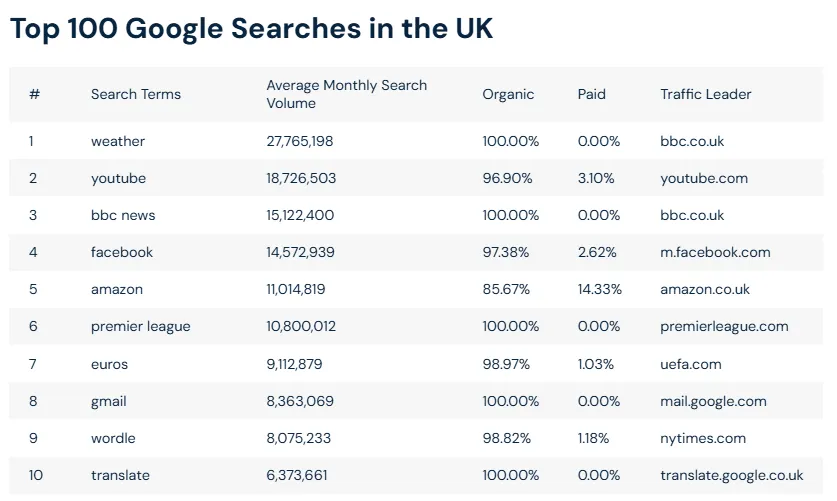Click the 'premier league' search term
The height and width of the screenshot is (501, 837).
tap(140, 326)
